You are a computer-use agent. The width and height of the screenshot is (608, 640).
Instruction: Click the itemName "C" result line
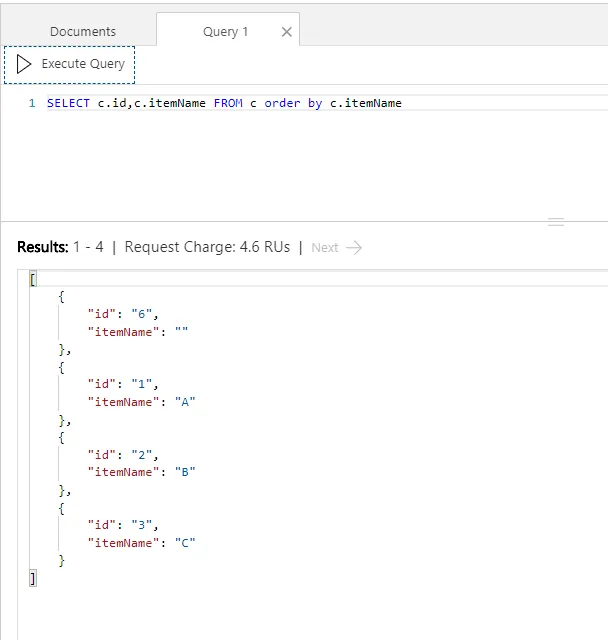click(x=141, y=543)
